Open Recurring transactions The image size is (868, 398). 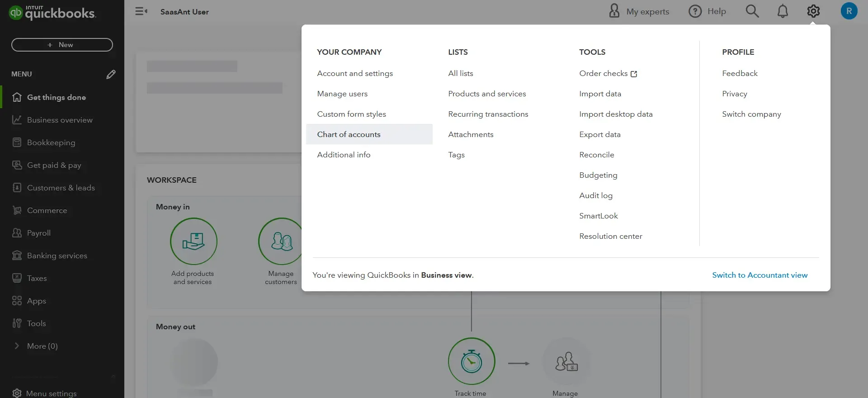click(x=488, y=114)
